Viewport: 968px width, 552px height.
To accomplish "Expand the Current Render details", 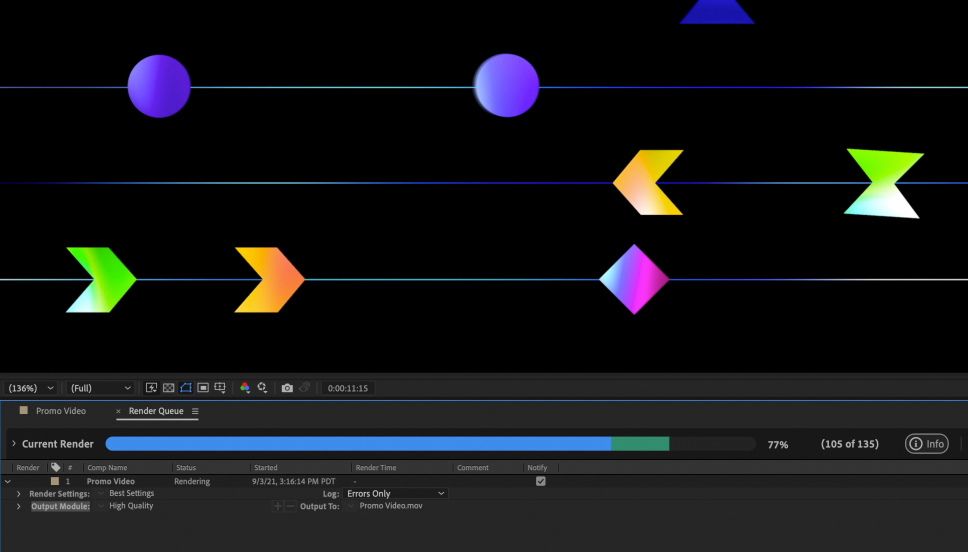I will pos(14,443).
